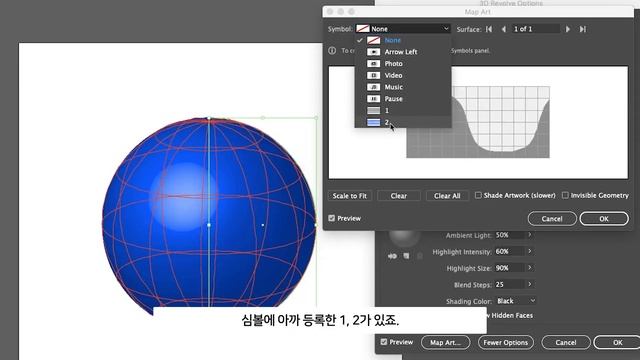Image resolution: width=640 pixels, height=360 pixels.
Task: Choose Arrow Left symbol entry
Action: pos(402,52)
